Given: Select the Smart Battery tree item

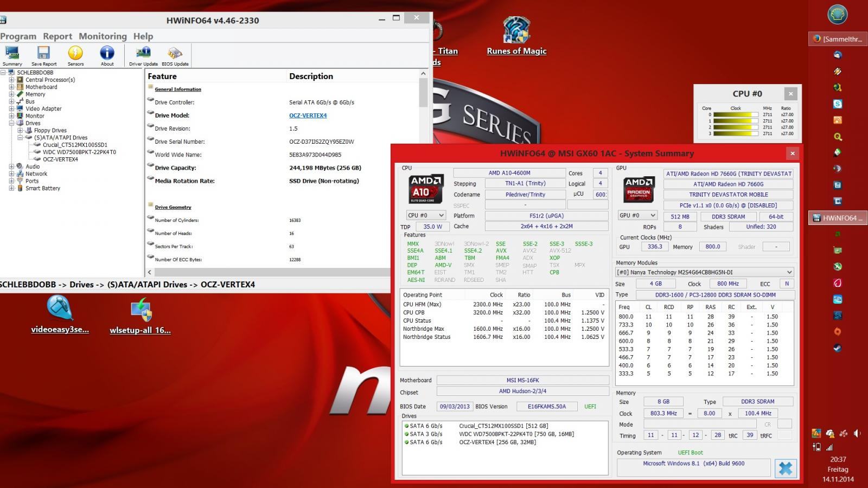Looking at the screenshot, I should 43,188.
